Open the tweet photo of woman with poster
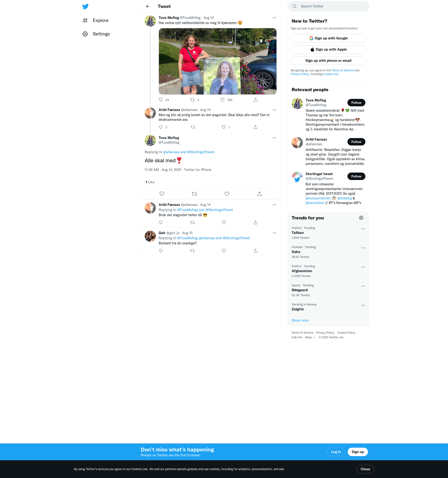The height and width of the screenshot is (478, 448). [217, 61]
